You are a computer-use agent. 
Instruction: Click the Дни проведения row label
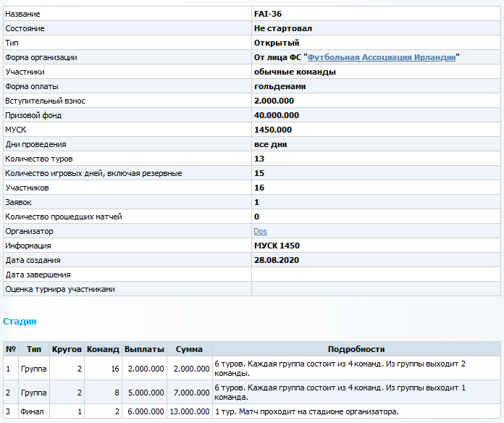tap(35, 144)
